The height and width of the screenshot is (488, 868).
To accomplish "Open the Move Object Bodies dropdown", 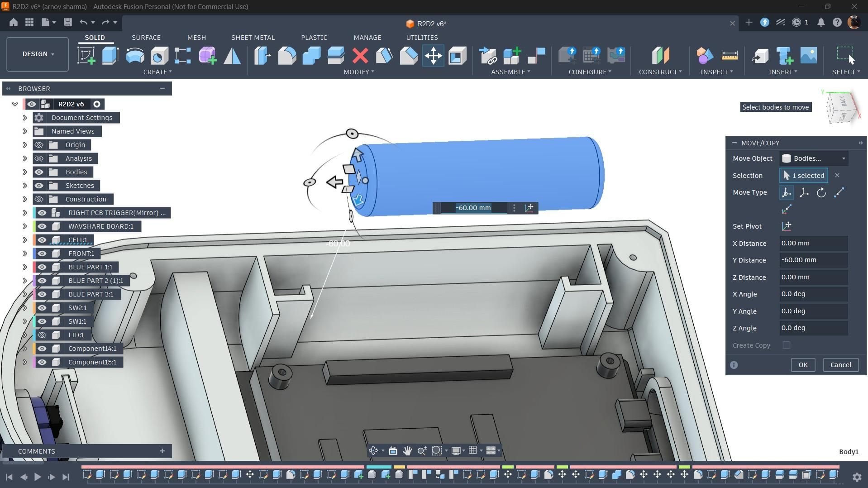I will (814, 158).
